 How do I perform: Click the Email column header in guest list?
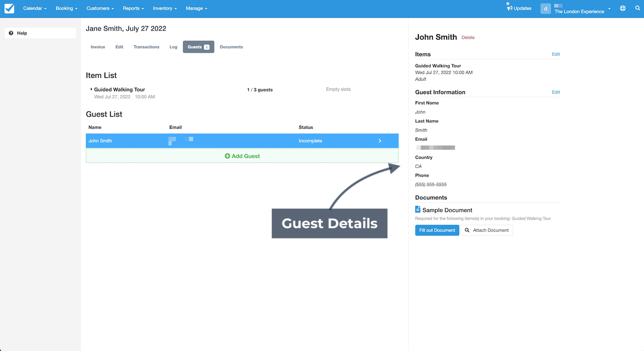(176, 127)
